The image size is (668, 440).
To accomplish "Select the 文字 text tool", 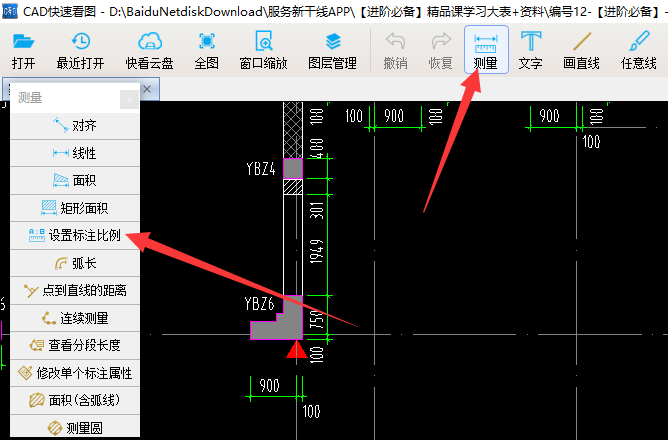I will point(530,50).
